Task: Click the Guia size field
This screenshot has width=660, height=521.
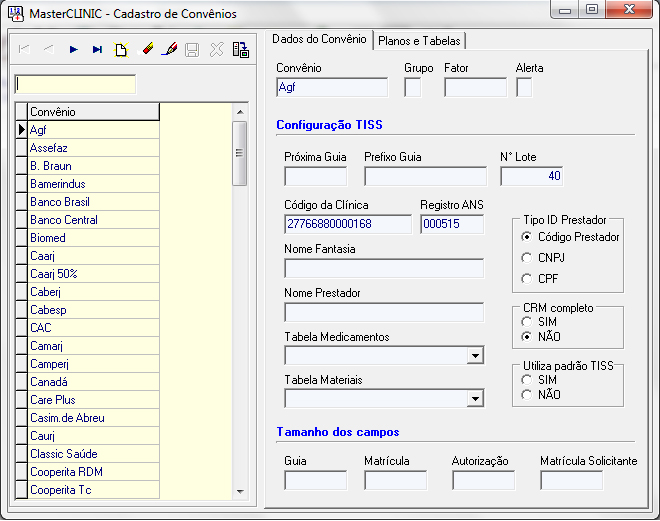Action: [x=316, y=480]
